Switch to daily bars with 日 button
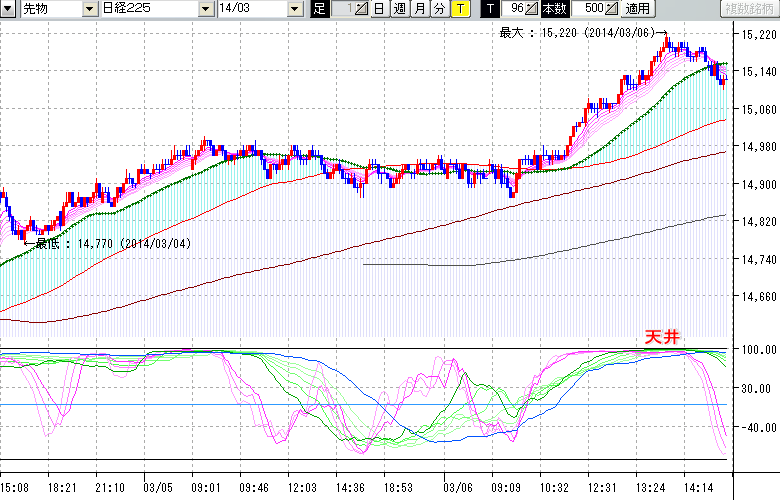This screenshot has width=780, height=500. [x=378, y=9]
